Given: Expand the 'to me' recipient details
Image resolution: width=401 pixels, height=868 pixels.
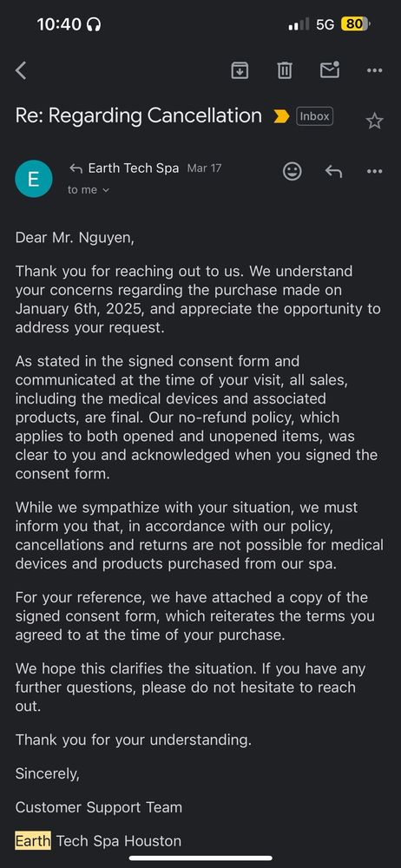Looking at the screenshot, I should tap(89, 190).
